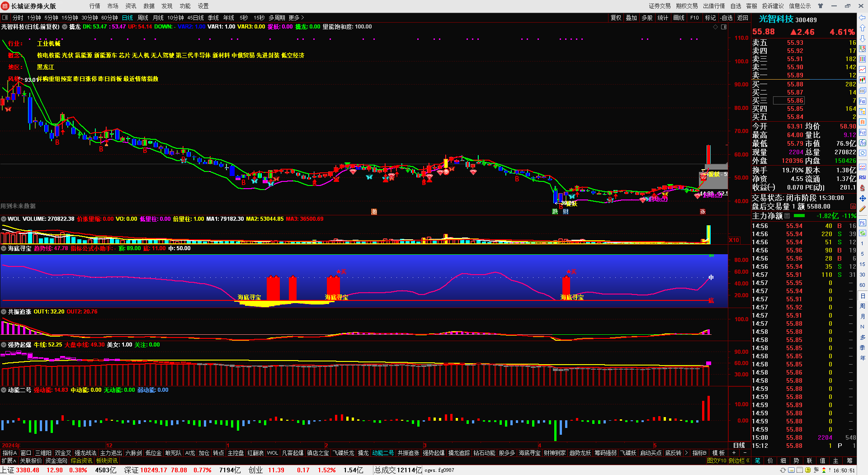Collapse the 动能二号 indicator panel arrow

4,390
